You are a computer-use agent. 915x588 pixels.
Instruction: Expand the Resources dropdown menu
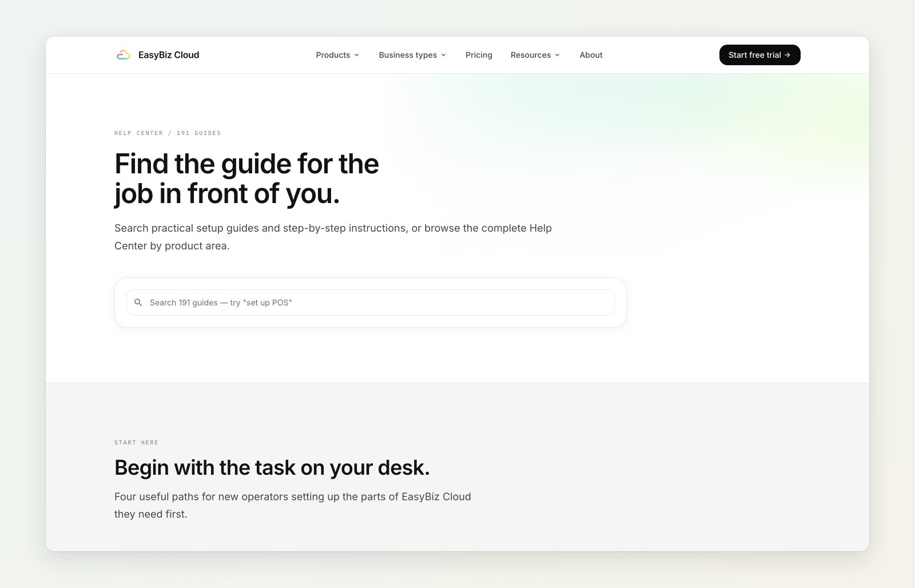(535, 55)
